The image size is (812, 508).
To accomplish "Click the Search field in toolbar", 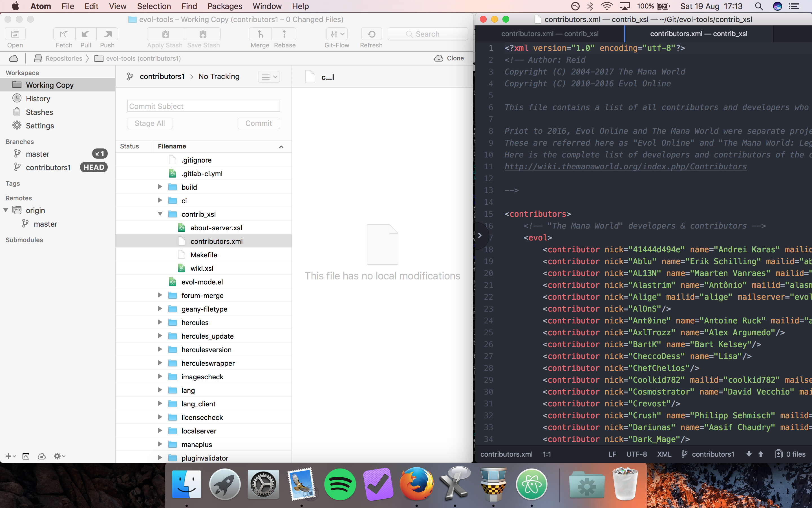I will pos(428,34).
